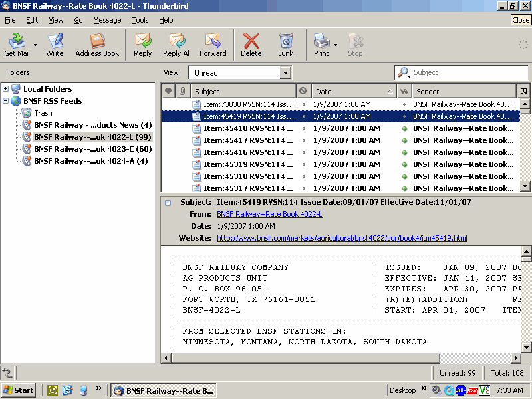Click the Reply All icon

[x=176, y=45]
